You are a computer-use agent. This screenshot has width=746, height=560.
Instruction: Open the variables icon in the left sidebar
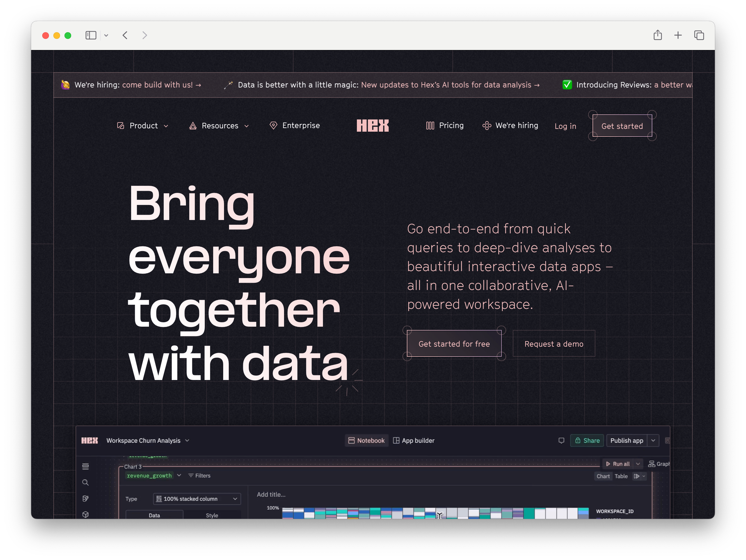pos(85,499)
